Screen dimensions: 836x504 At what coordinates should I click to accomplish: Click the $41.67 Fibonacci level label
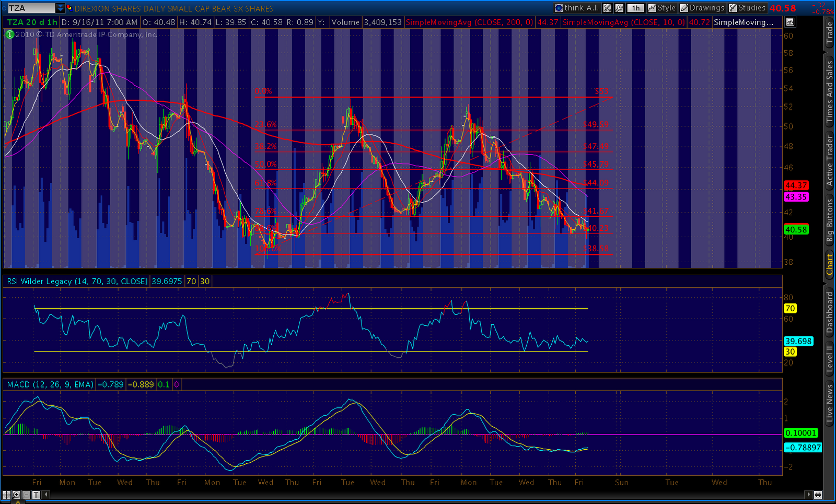point(596,211)
